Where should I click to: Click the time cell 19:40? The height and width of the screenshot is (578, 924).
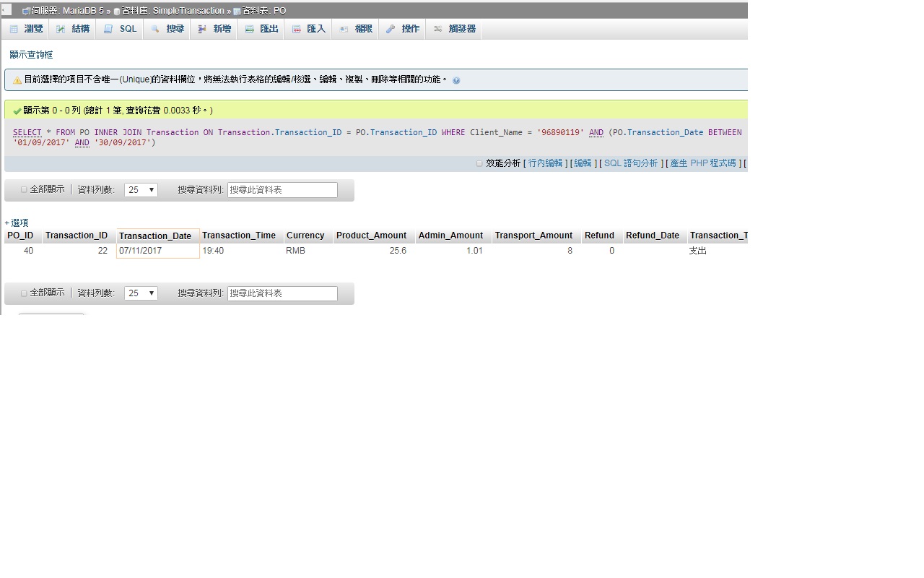(x=241, y=251)
